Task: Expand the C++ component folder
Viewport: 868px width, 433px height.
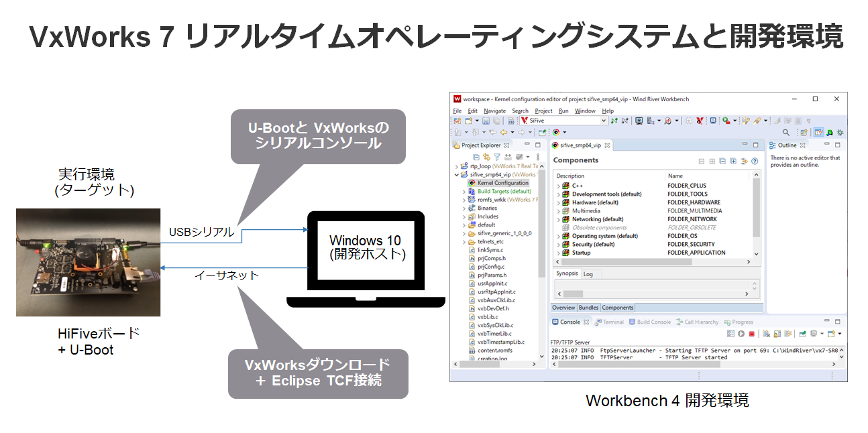Action: (557, 186)
